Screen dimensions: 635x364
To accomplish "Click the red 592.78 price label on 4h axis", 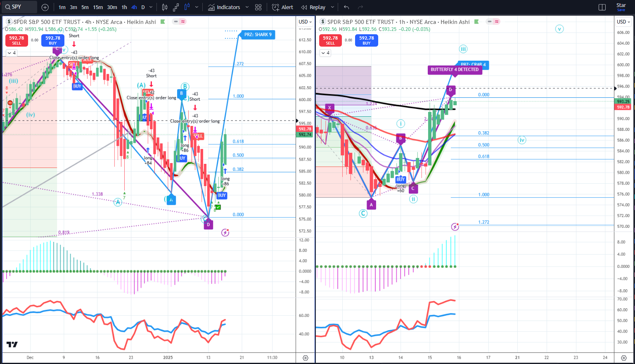I will 305,129.
